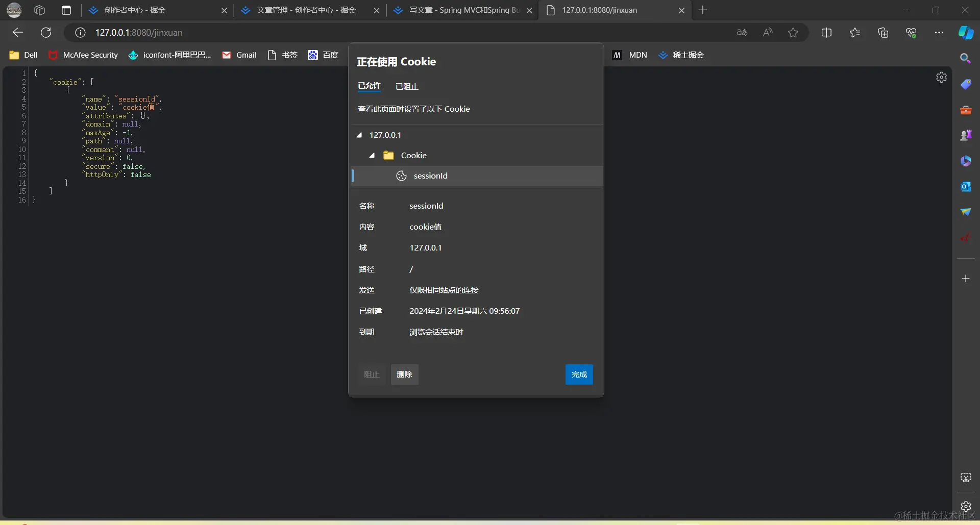Switch to the 写文章 Spring MVC tab
980x525 pixels.
tap(464, 10)
